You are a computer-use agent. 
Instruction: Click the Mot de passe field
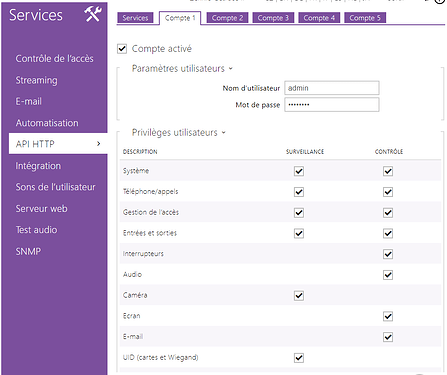(x=332, y=105)
